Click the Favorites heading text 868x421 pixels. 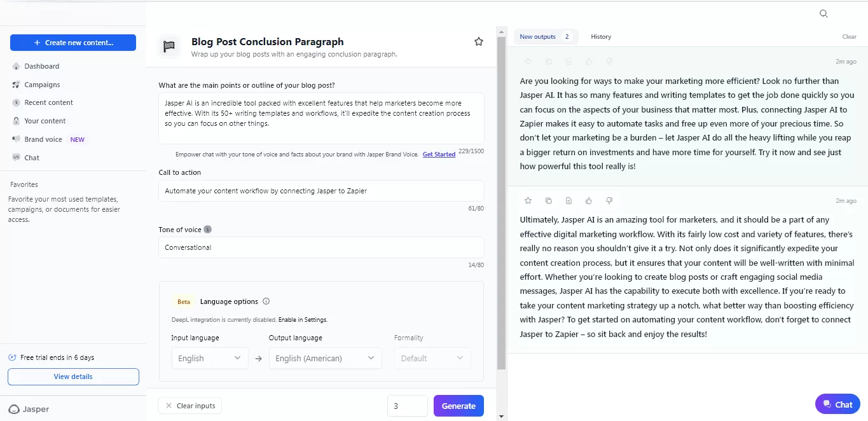(24, 184)
